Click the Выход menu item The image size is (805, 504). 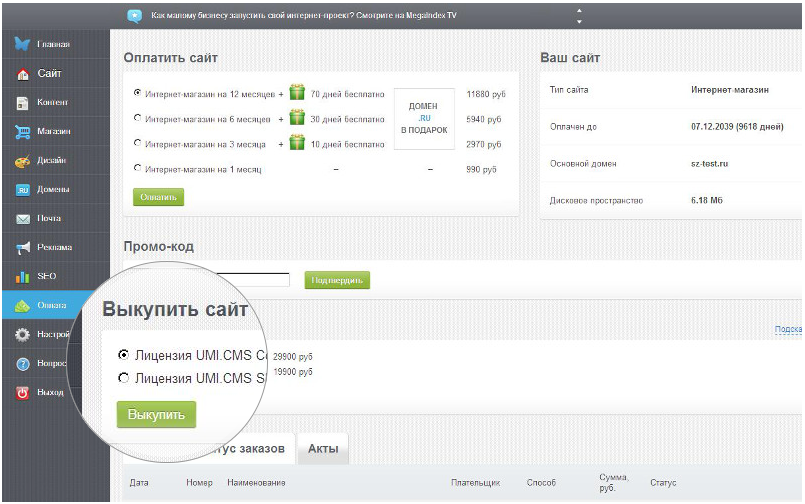50,392
